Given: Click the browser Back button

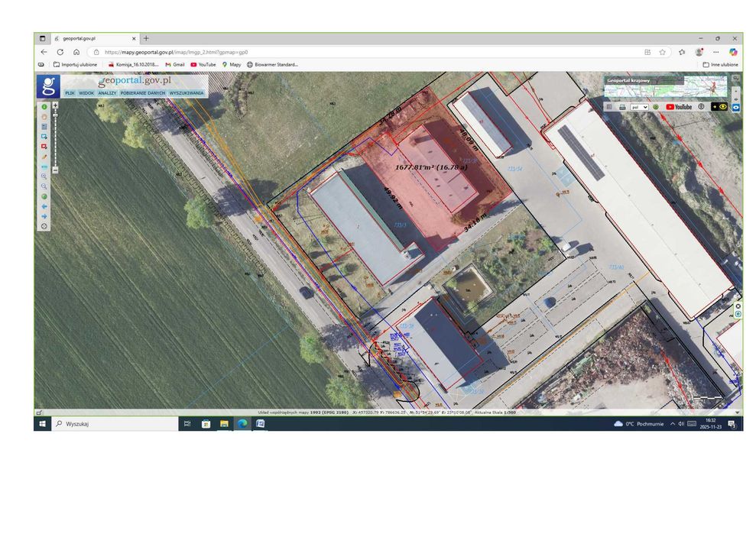Looking at the screenshot, I should click(44, 52).
